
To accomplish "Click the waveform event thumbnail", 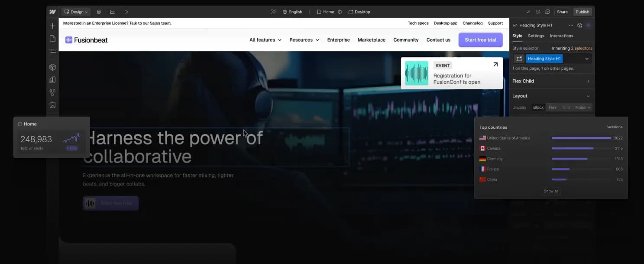I will coord(416,73).
